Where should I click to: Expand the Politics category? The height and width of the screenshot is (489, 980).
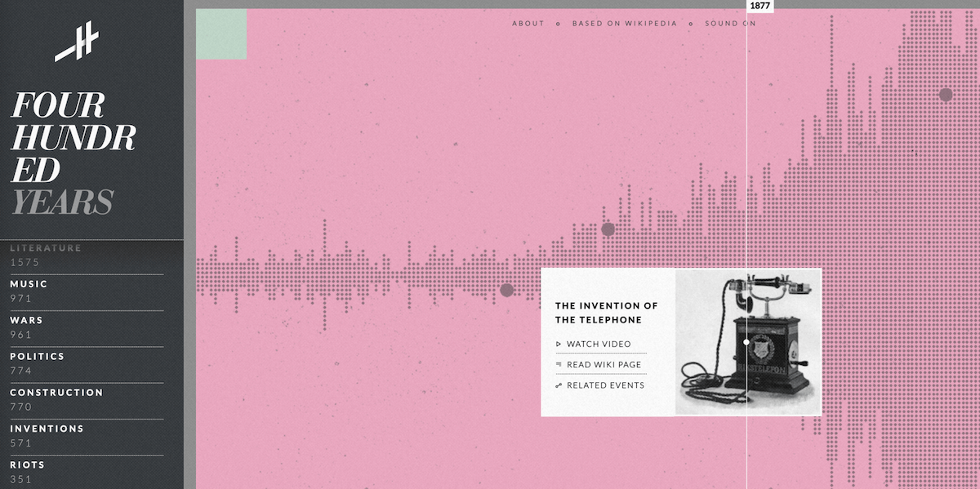pos(37,357)
